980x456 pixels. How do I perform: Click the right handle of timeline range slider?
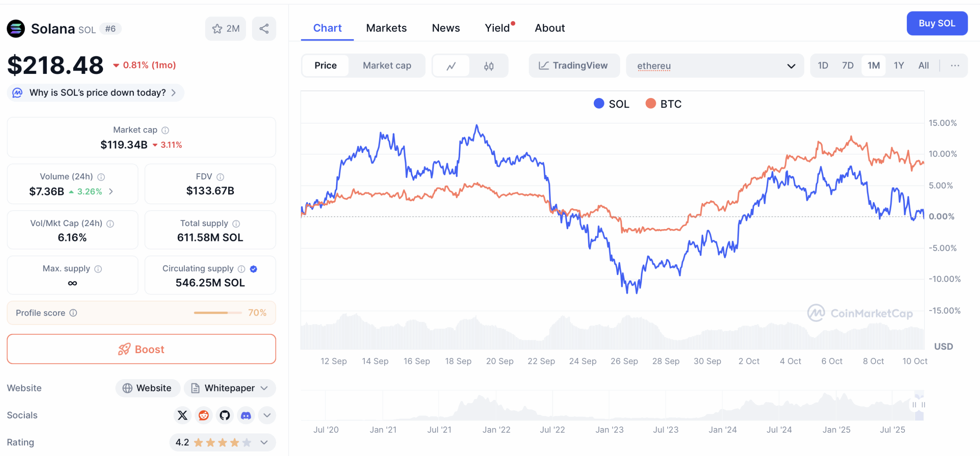coord(923,405)
